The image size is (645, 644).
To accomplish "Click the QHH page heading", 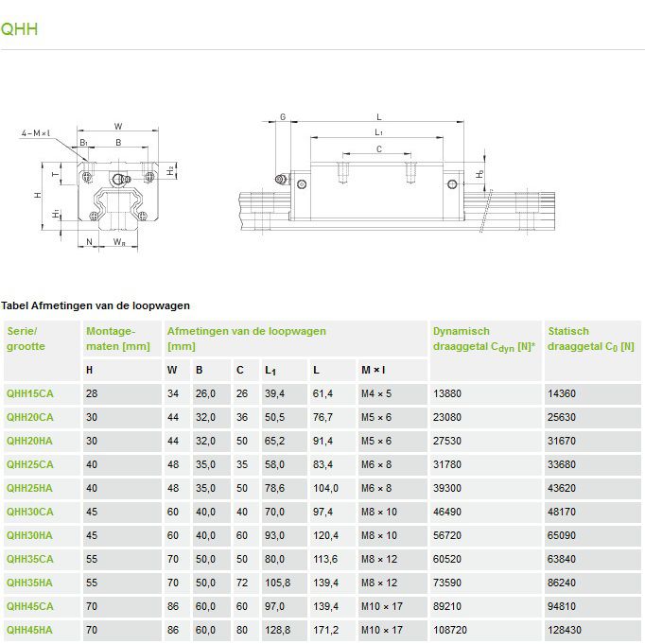I will coord(20,28).
